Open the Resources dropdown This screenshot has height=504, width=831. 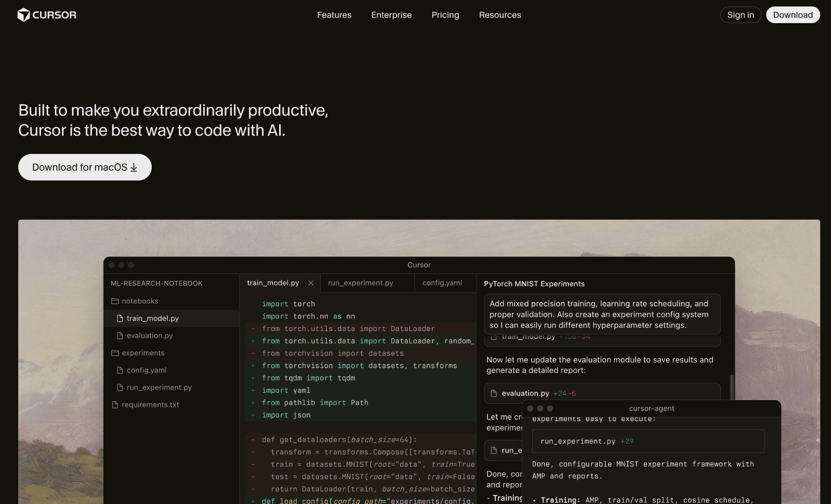[x=500, y=15]
